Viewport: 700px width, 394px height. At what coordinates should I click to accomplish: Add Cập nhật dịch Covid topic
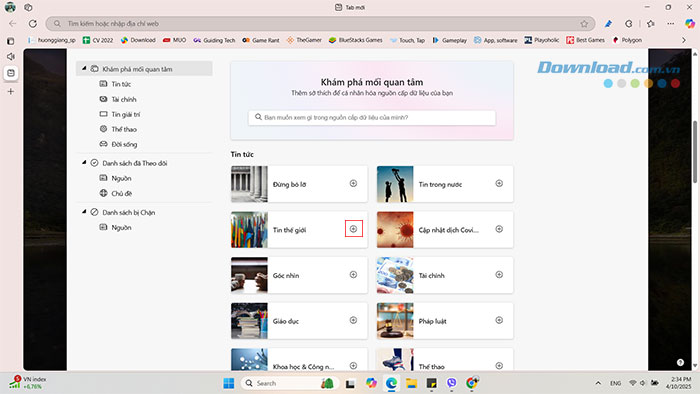click(499, 229)
